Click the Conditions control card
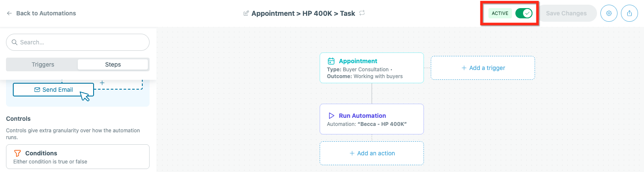Viewport: 644px width, 172px height. pyautogui.click(x=78, y=157)
